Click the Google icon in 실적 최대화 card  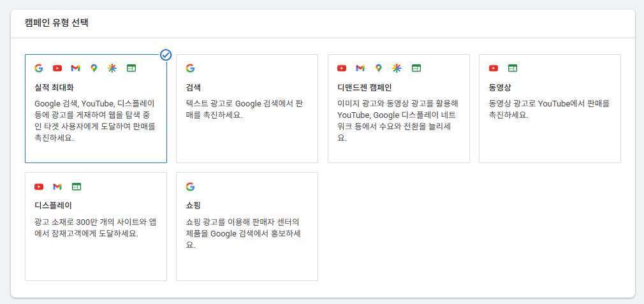(x=39, y=69)
